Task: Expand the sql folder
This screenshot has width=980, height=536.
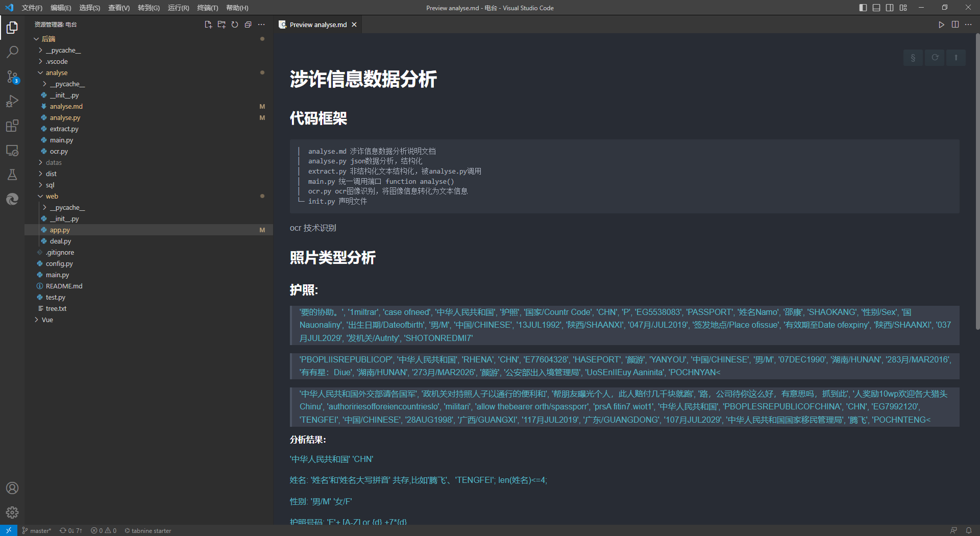Action: pos(149,185)
